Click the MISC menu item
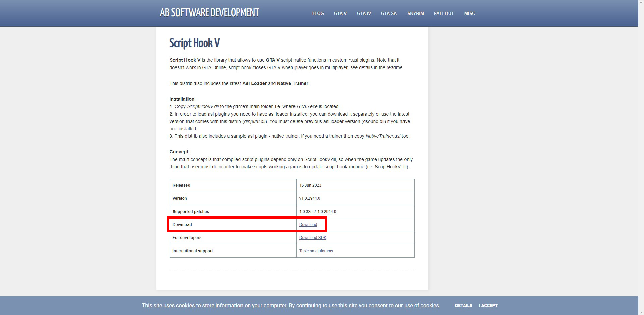This screenshot has width=644, height=315. (469, 13)
